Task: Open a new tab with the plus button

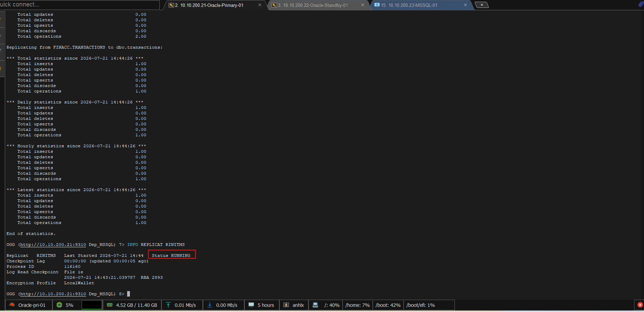Action: (482, 5)
